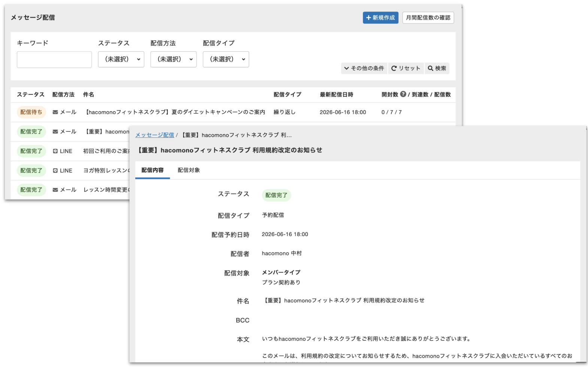588x367 pixels.
Task: Open the 夏のダイエットキャンペーン message subject
Action: [x=175, y=112]
